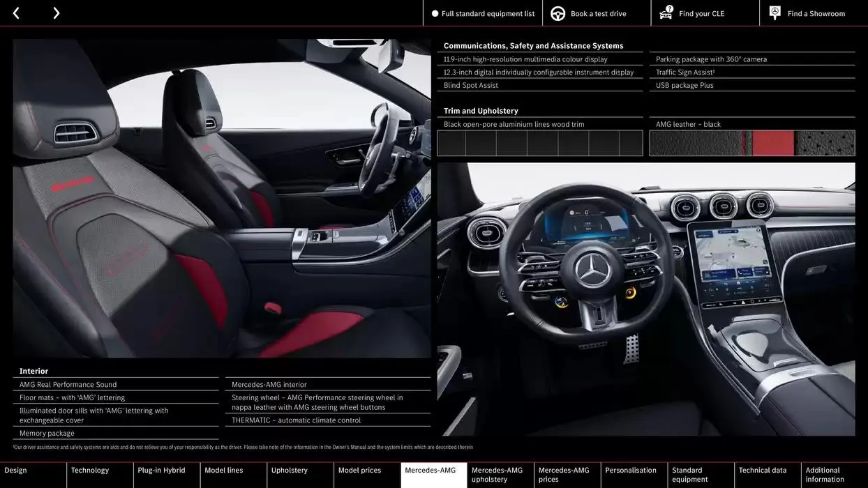The height and width of the screenshot is (488, 868).
Task: Select the first black open-pore wood trim swatch
Action: pyautogui.click(x=451, y=142)
